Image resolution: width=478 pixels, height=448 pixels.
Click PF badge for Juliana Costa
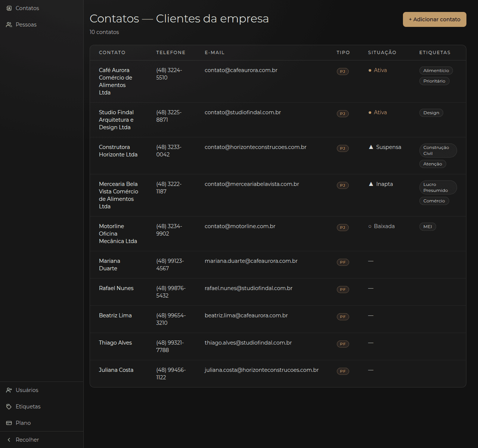[343, 371]
